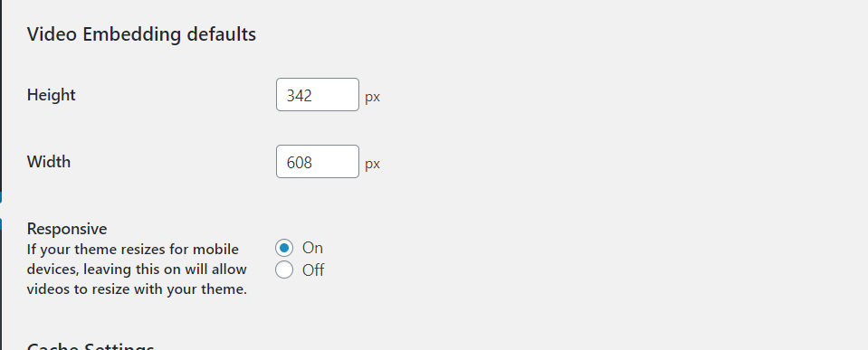Place cursor after the 342 value
Screen dimensions: 868x350
(x=314, y=96)
